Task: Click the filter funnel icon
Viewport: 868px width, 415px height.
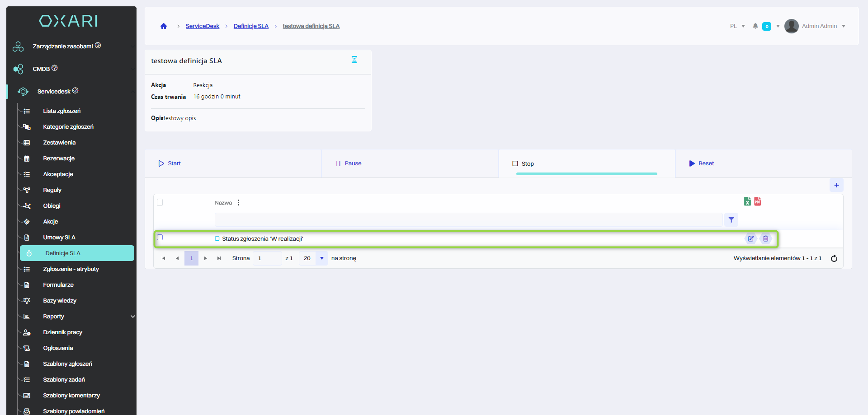Action: 731,220
